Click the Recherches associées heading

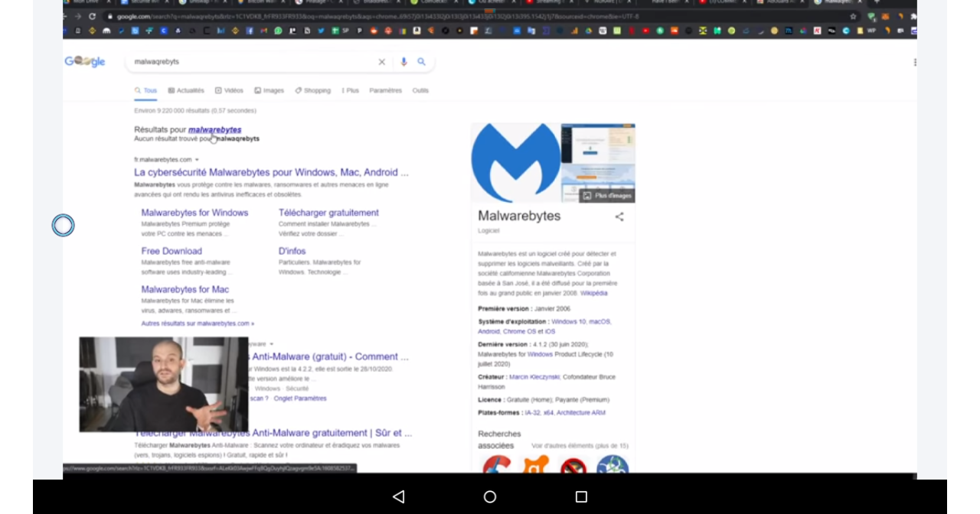pos(499,440)
